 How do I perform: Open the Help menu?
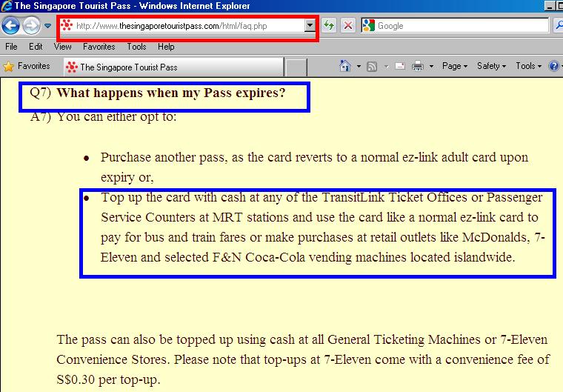[166, 47]
